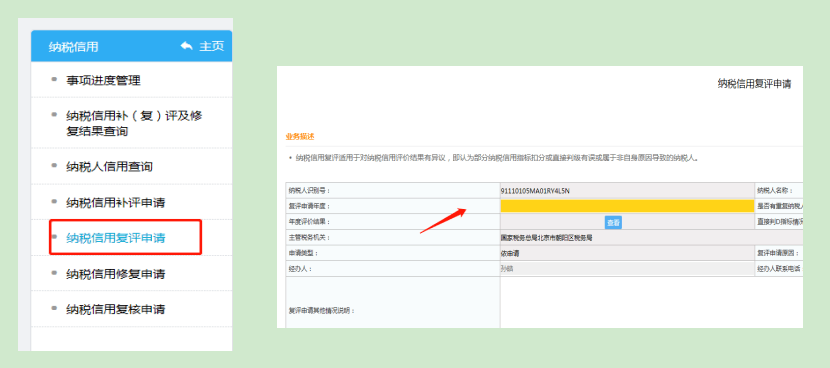Click the 纳税信用 sidebar header title
This screenshot has height=368, width=830.
point(73,47)
